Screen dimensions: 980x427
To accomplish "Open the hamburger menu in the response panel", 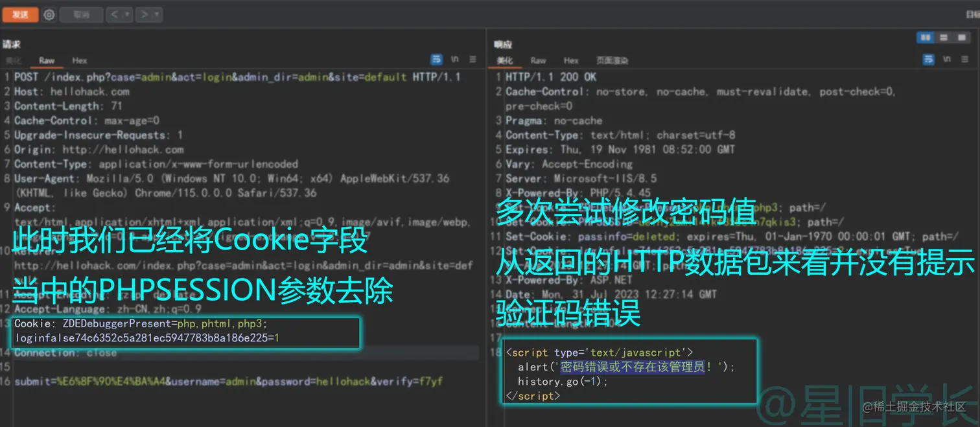I will [x=965, y=60].
